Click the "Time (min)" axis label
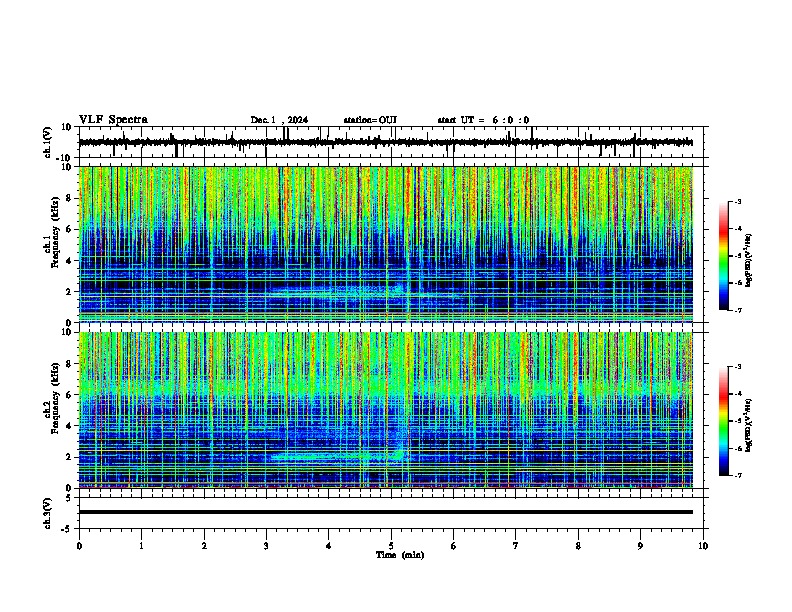Image resolution: width=792 pixels, height=612 pixels. pos(400,555)
